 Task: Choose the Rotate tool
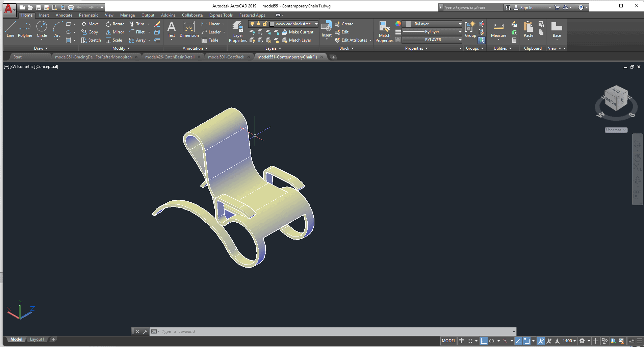point(115,24)
